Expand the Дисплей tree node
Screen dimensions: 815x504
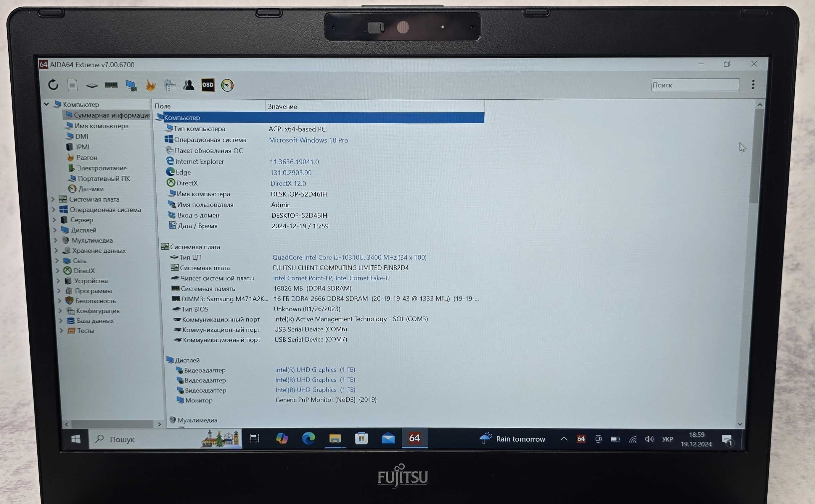pos(55,230)
